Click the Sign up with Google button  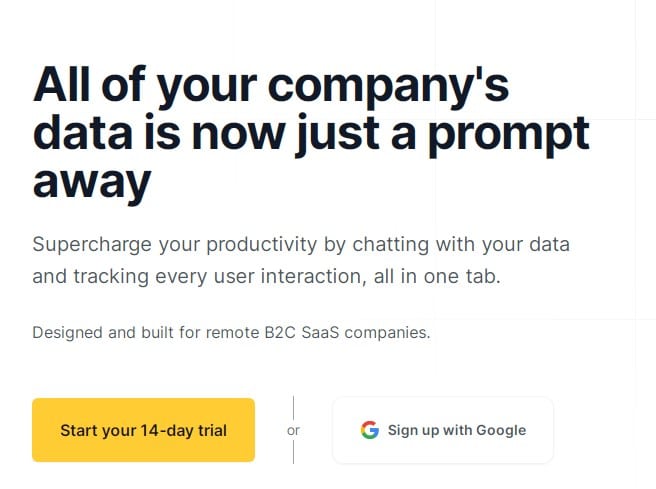pyautogui.click(x=443, y=430)
